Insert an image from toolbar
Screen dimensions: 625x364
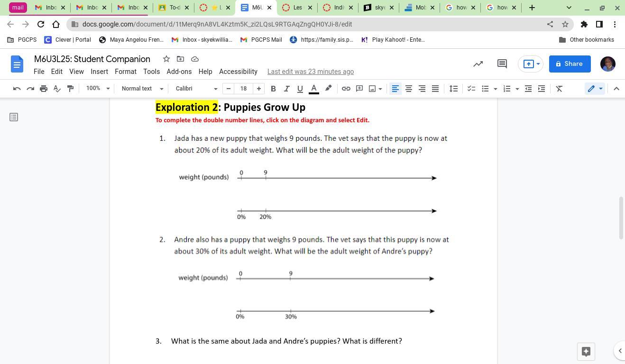point(372,89)
